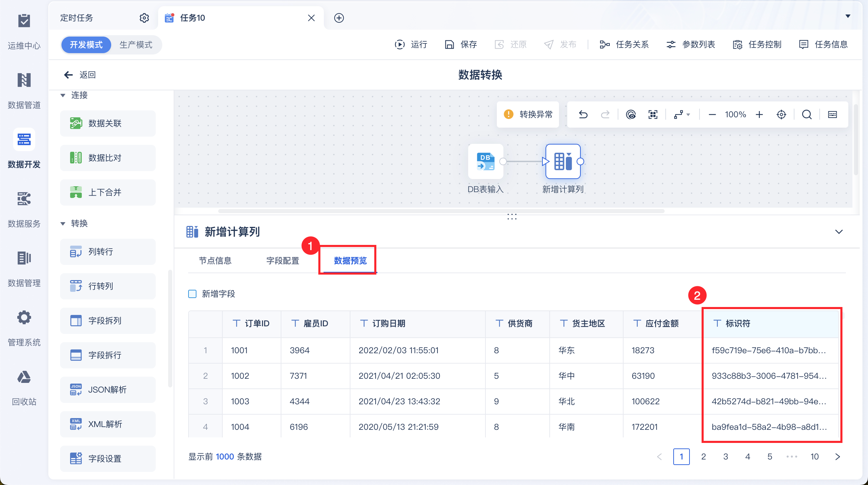
Task: Zoom in with the plus icon
Action: (x=759, y=115)
